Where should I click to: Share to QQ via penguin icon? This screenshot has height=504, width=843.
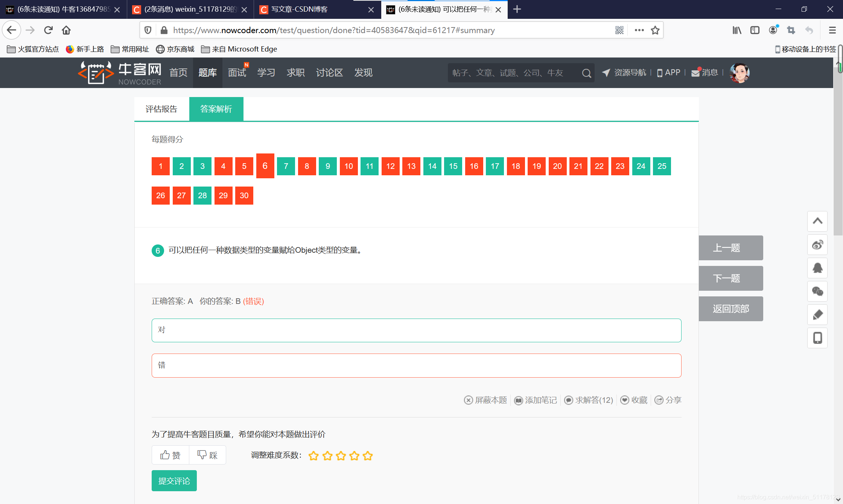(817, 268)
